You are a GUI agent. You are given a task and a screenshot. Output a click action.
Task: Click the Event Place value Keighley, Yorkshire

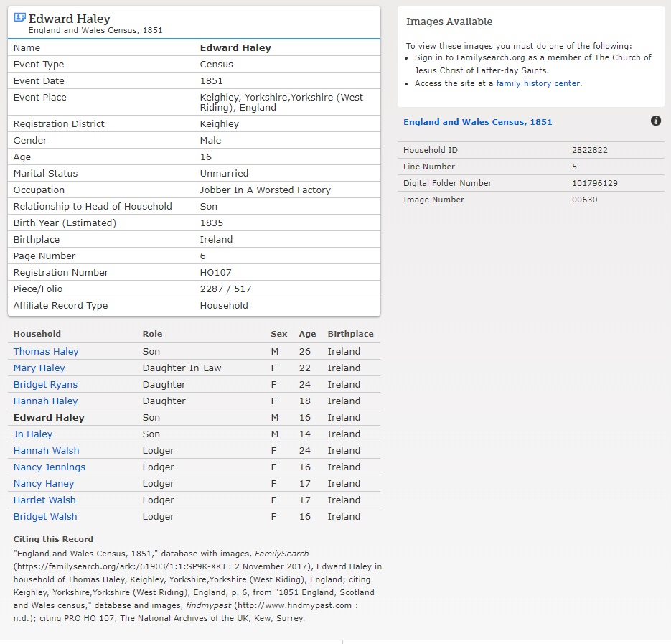tap(281, 103)
